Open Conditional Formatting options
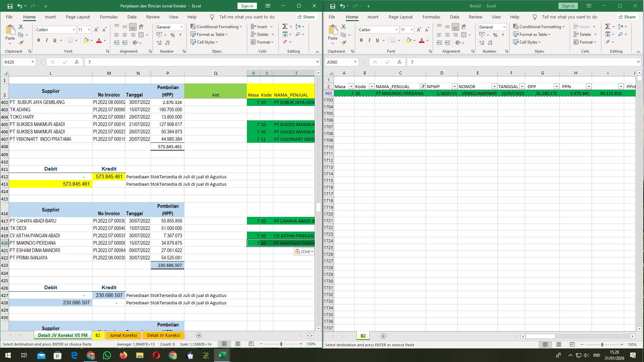Viewport: 644px width, 362px height. click(x=216, y=26)
